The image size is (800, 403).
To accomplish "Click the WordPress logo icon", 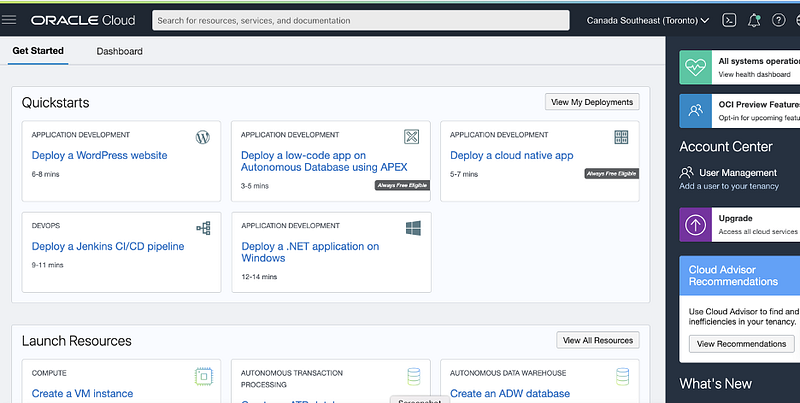I will 203,137.
